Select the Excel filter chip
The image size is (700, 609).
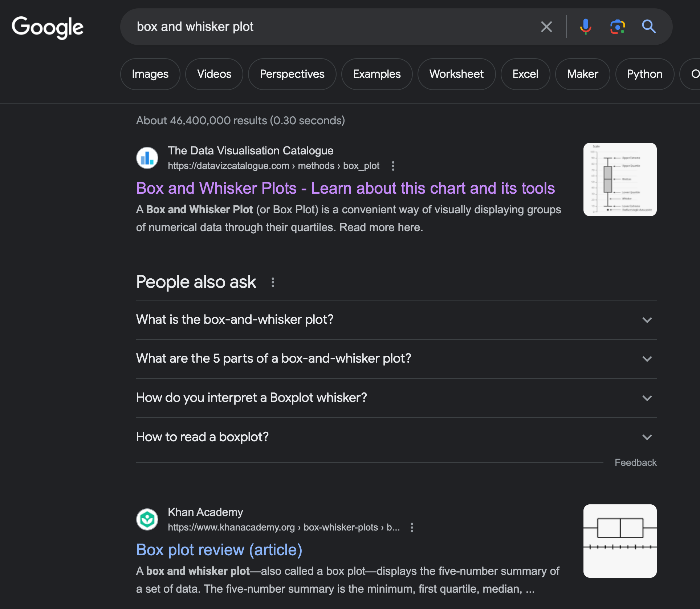tap(525, 74)
